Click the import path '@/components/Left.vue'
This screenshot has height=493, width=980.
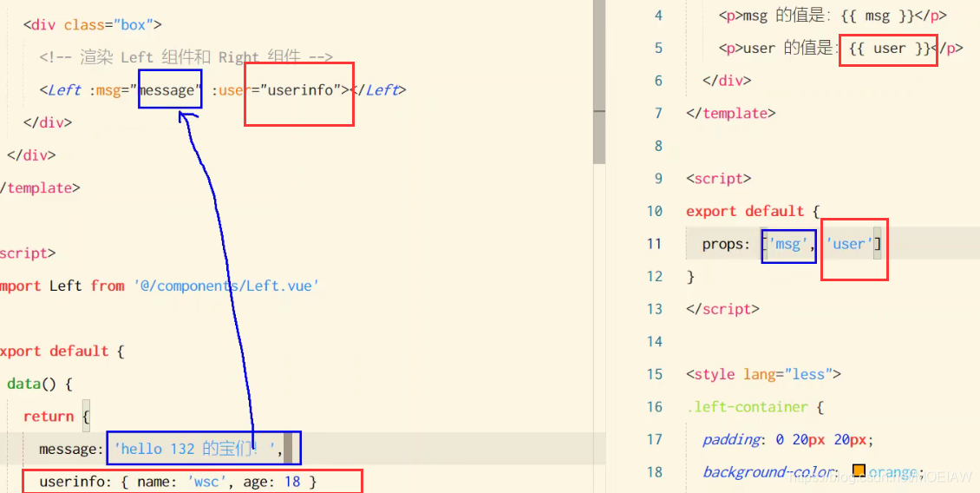226,286
